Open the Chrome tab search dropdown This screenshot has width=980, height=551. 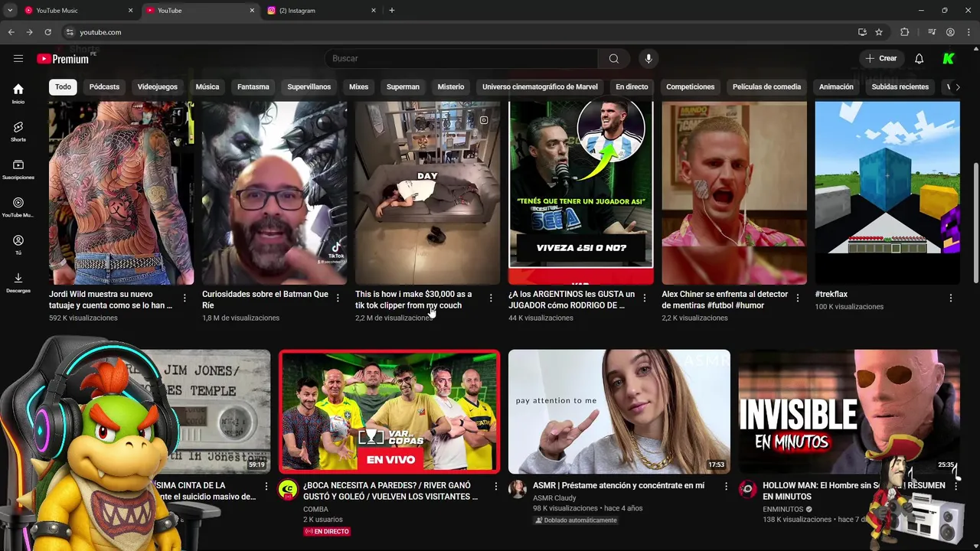[x=10, y=11]
